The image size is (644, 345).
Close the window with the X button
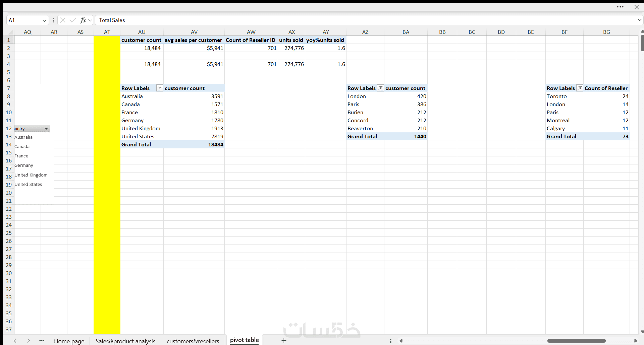pos(636,7)
